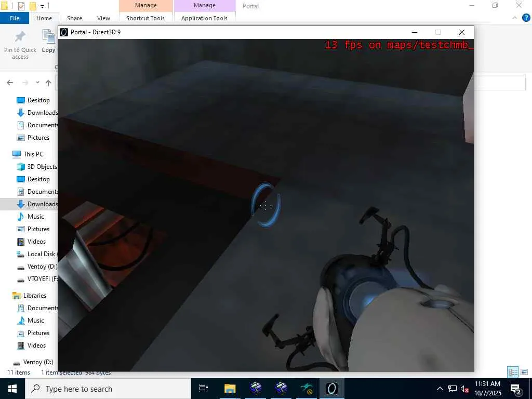
Task: Open Task View on the taskbar
Action: pos(204,389)
